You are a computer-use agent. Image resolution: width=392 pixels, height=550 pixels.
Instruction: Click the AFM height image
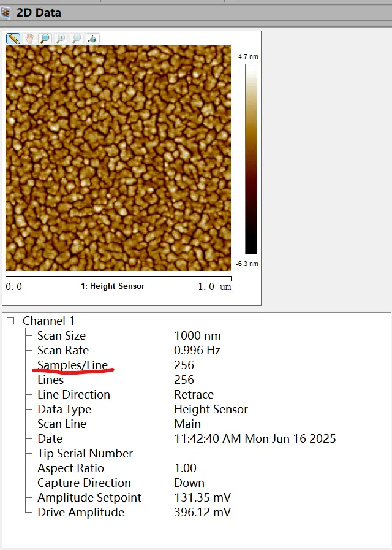[x=118, y=158]
